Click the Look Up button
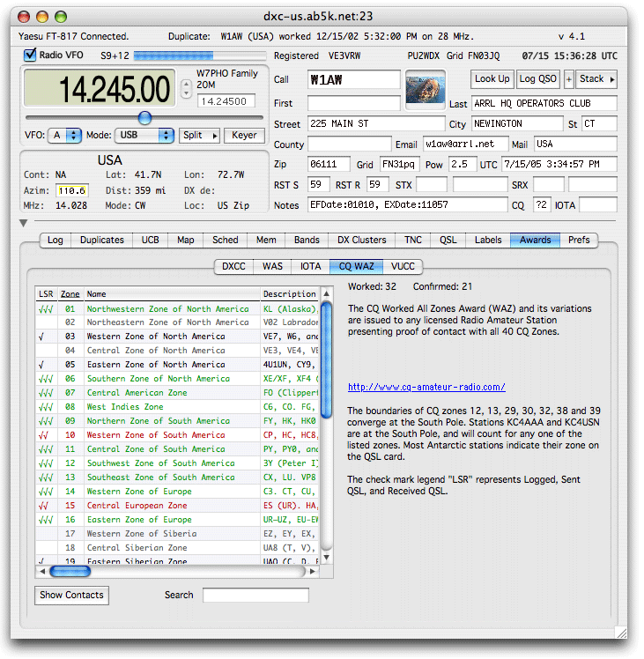Image resolution: width=644 pixels, height=659 pixels. pos(492,78)
